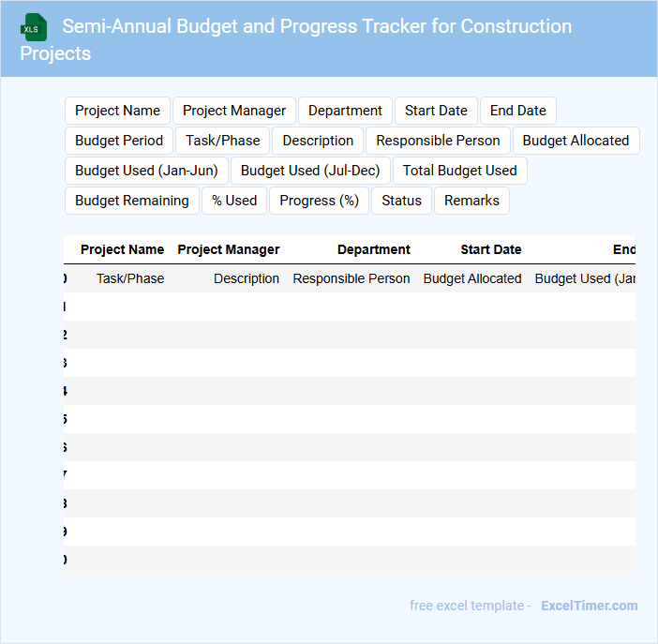Click the Project Manager table column header

click(229, 249)
